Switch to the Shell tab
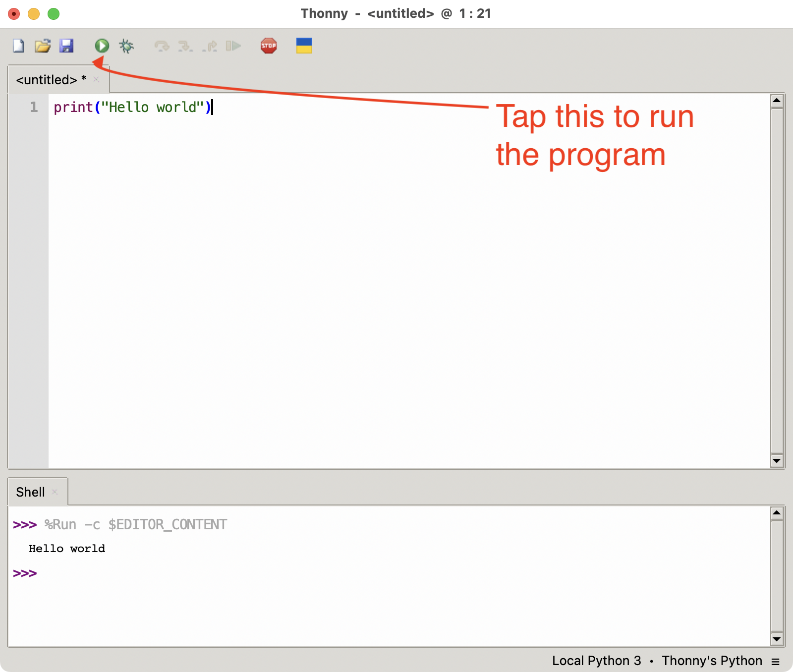The image size is (793, 672). click(x=30, y=492)
